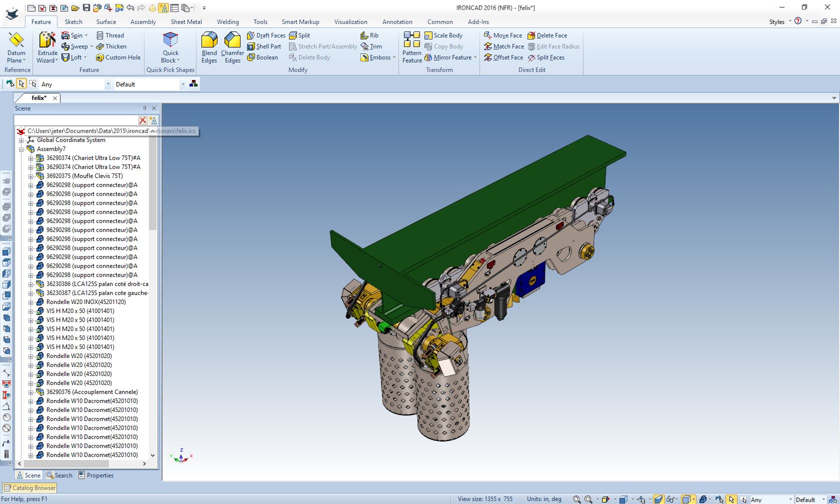Expand the Global Coordinate System node
840x504 pixels.
21,140
